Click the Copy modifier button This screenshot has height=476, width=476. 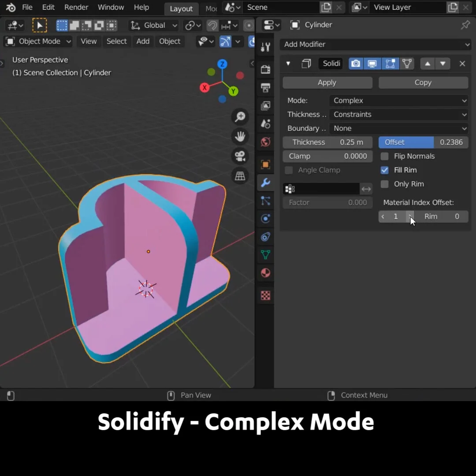pos(423,82)
